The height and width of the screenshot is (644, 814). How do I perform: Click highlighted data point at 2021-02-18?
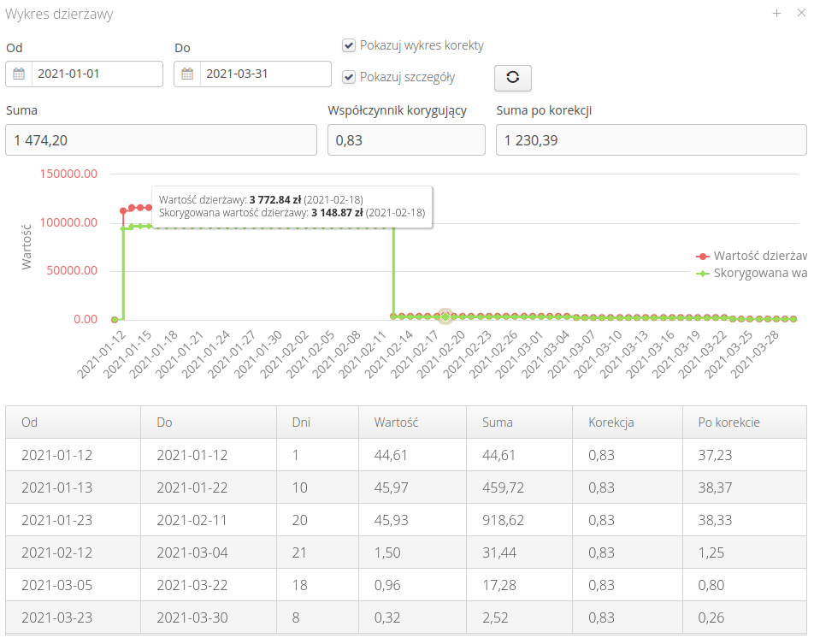point(445,317)
